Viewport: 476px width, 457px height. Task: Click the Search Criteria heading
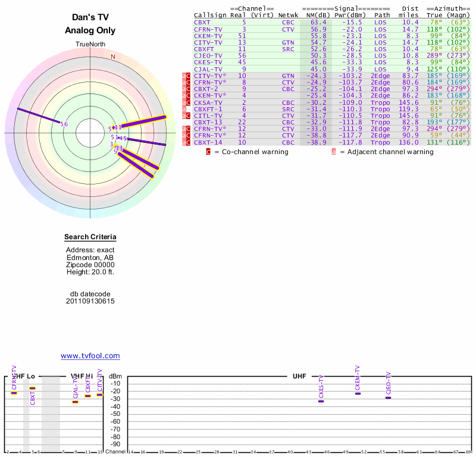point(90,238)
